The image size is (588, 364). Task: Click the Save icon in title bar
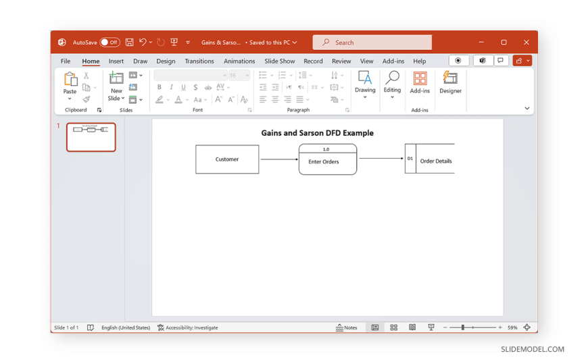tap(129, 43)
